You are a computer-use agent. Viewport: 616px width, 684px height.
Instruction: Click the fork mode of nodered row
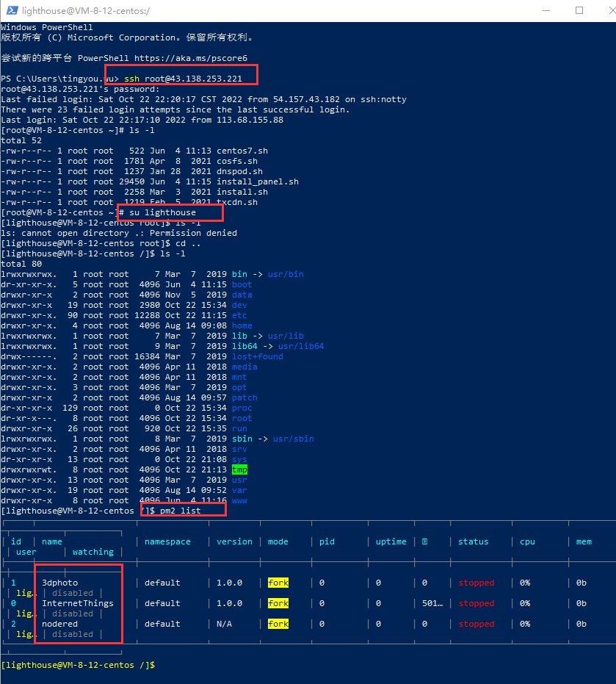point(278,624)
